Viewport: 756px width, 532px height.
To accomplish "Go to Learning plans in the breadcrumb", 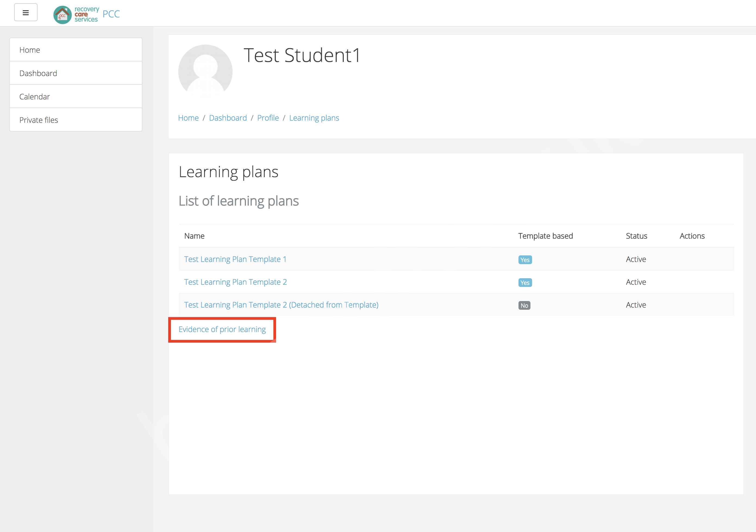I will [314, 118].
